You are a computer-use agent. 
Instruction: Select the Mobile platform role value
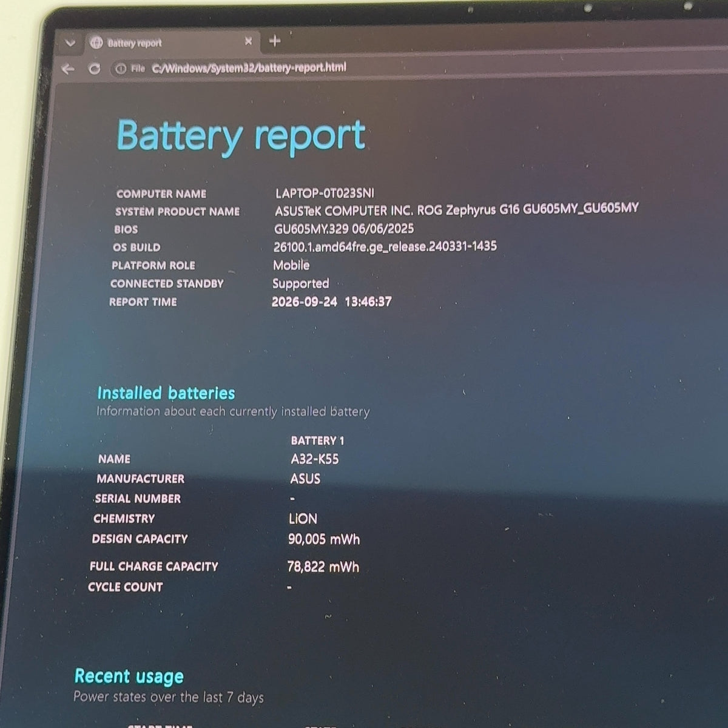(291, 265)
